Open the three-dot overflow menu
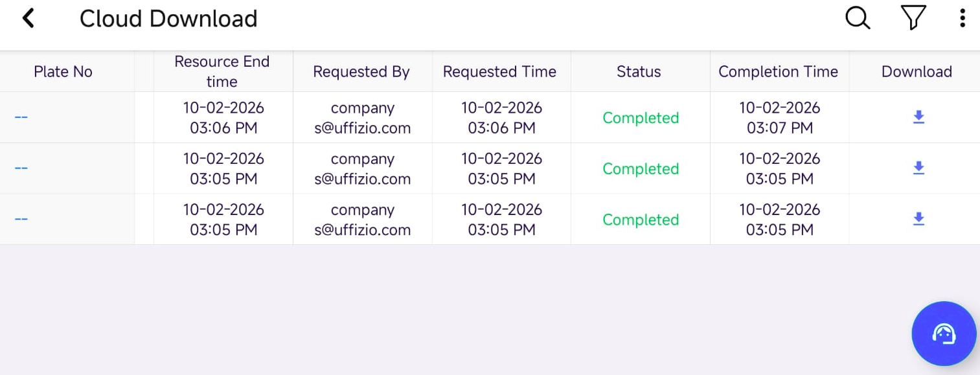 pyautogui.click(x=963, y=18)
